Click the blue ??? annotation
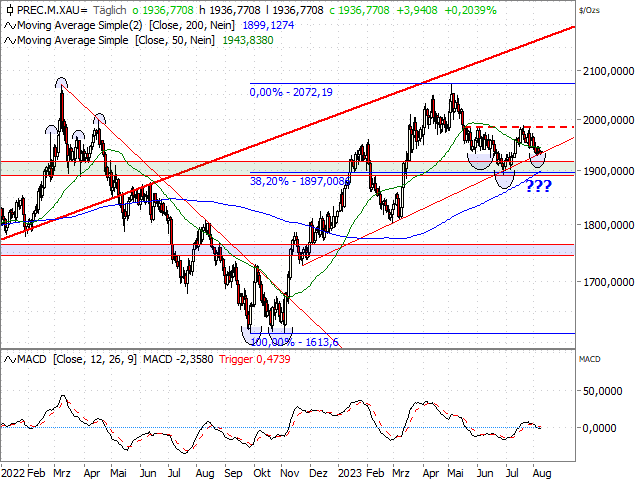This screenshot has height=480, width=640. 538,186
